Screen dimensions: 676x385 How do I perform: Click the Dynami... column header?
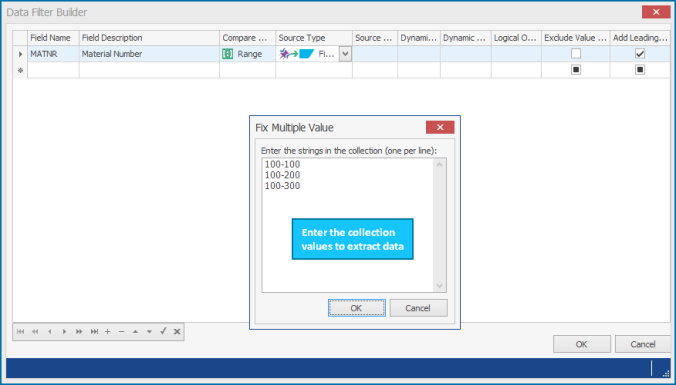coord(419,38)
